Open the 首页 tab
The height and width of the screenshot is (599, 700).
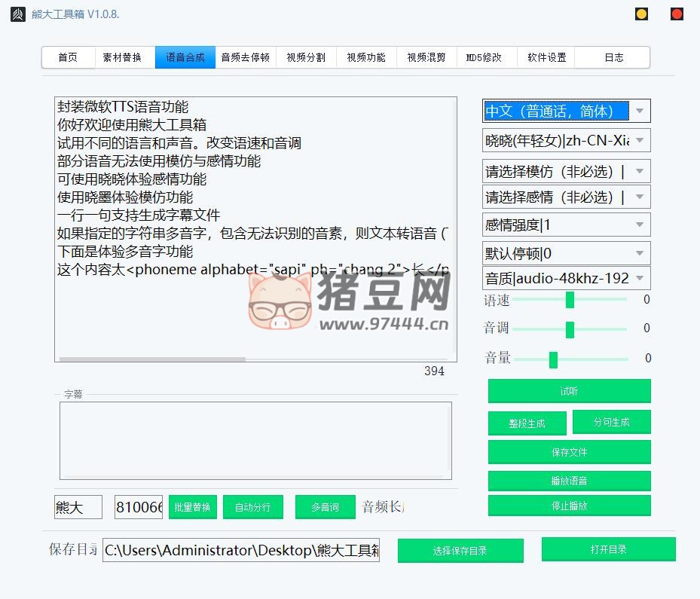pyautogui.click(x=68, y=57)
